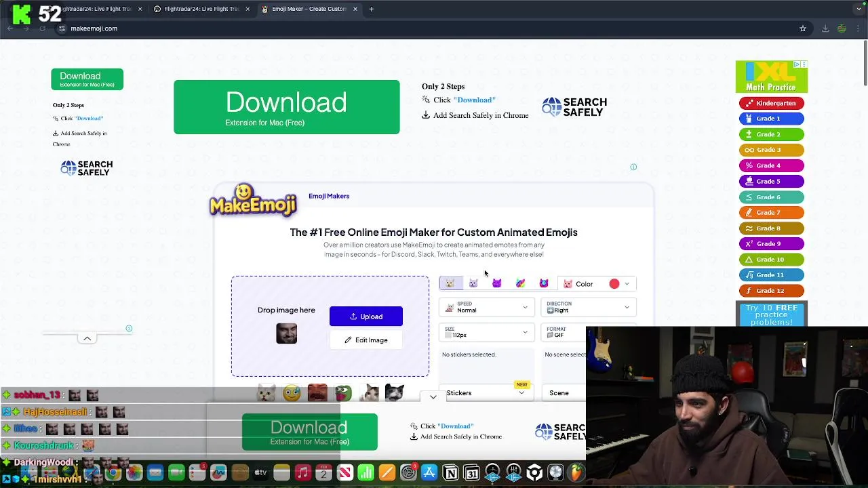Open the Color effect dropdown
Viewport: 868px width, 488px height.
pos(597,284)
